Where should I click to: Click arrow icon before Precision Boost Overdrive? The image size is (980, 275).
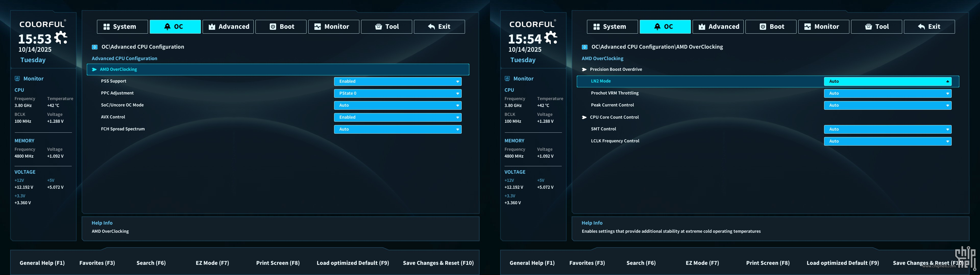pos(584,70)
